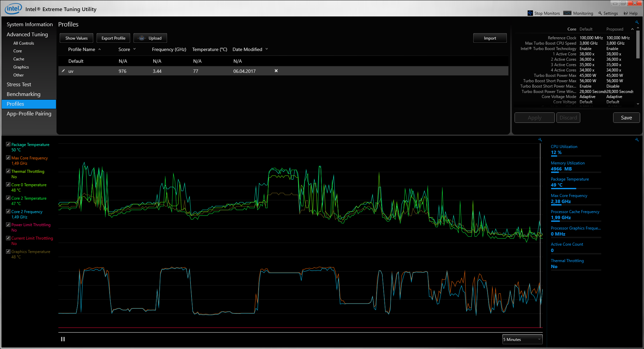Select Graphics tuning subsection
644x349 pixels.
(x=21, y=67)
